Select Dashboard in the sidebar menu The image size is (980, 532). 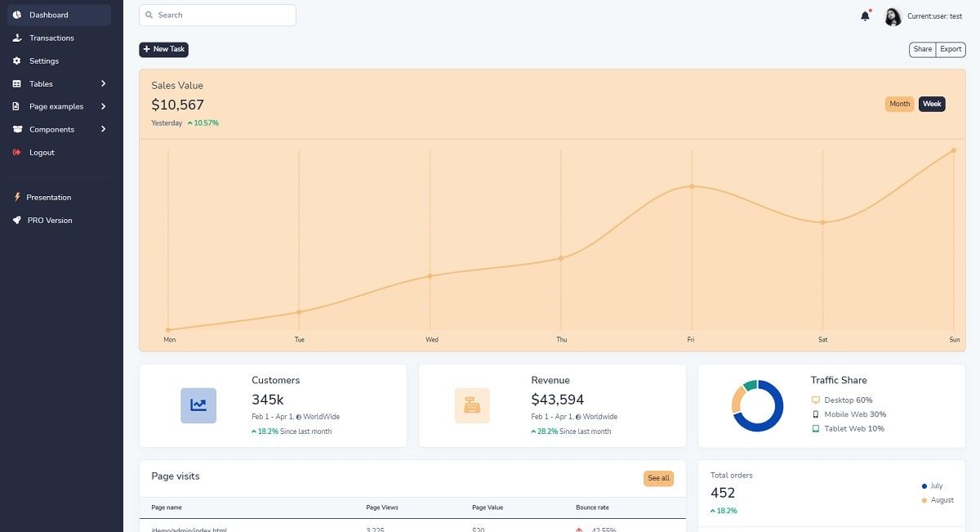click(x=49, y=15)
